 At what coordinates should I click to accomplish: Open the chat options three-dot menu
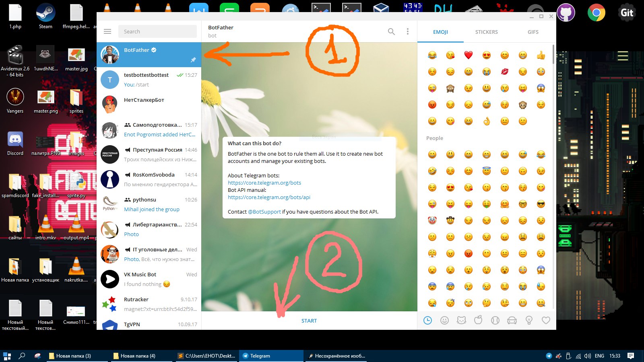(408, 31)
